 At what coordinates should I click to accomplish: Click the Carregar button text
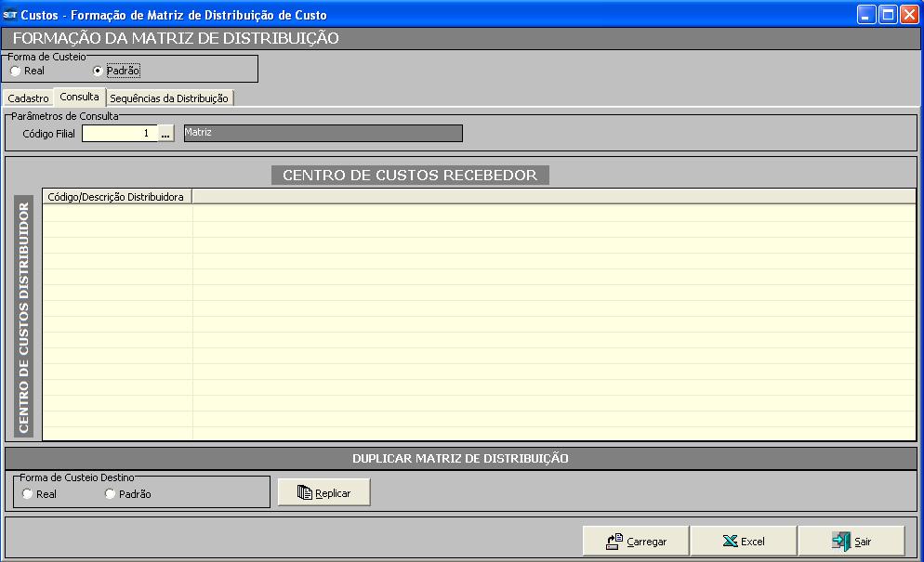click(647, 542)
